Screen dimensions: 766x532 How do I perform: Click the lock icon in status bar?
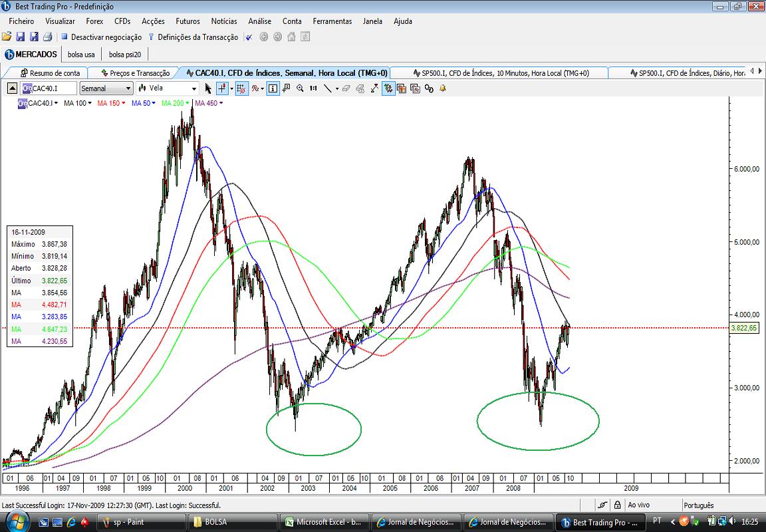[x=618, y=505]
